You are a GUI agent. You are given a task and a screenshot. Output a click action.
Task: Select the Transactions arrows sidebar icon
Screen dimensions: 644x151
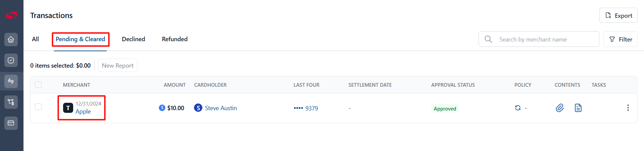pos(11,81)
